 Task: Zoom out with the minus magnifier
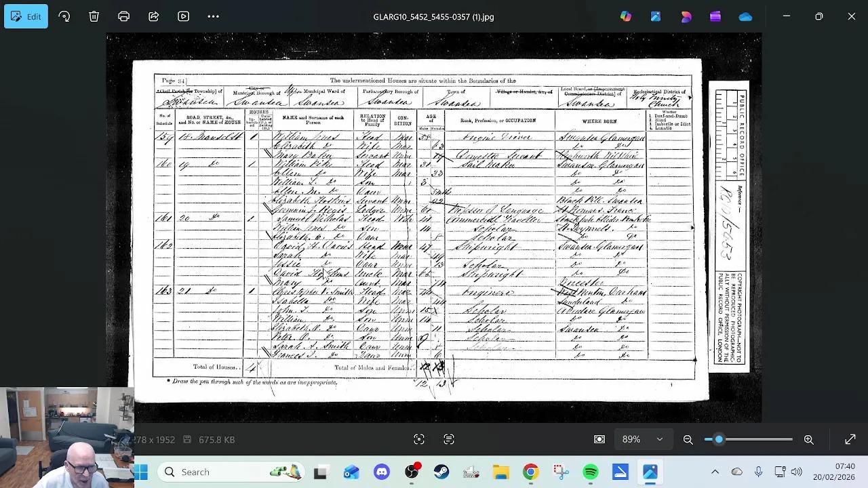pos(688,440)
